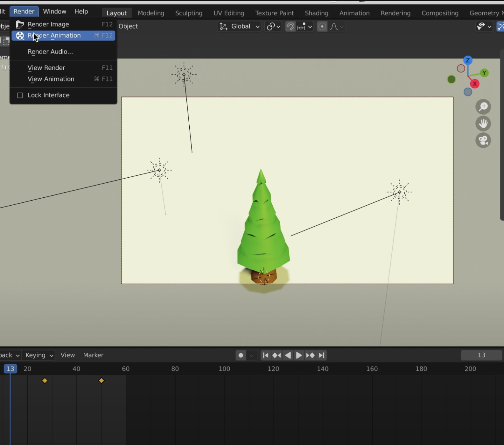Click the viewport visibility eye icon
Screen dimensions: 504x445
(x=482, y=27)
